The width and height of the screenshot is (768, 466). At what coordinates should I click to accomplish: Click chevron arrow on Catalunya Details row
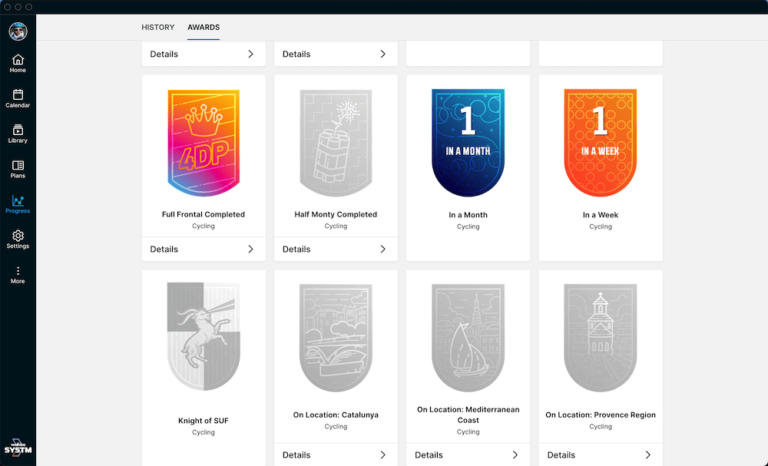click(x=383, y=455)
